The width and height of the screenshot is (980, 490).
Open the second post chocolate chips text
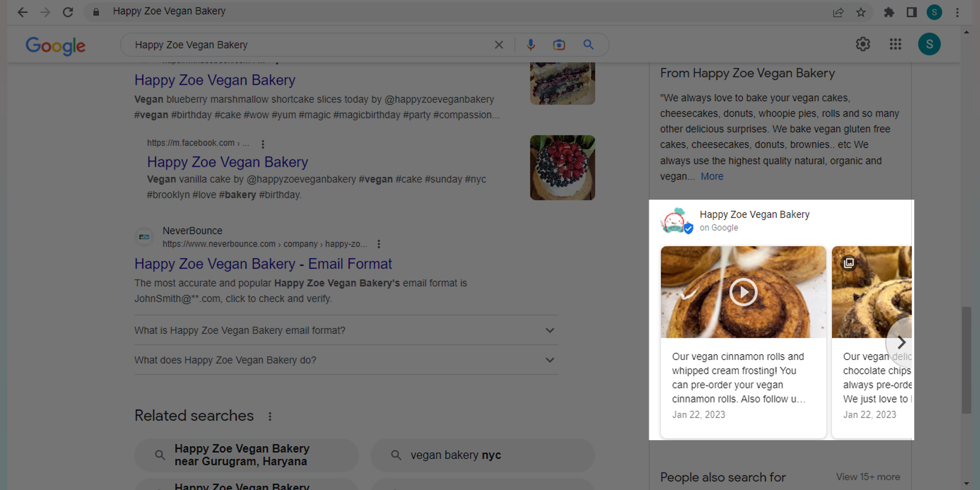click(878, 378)
